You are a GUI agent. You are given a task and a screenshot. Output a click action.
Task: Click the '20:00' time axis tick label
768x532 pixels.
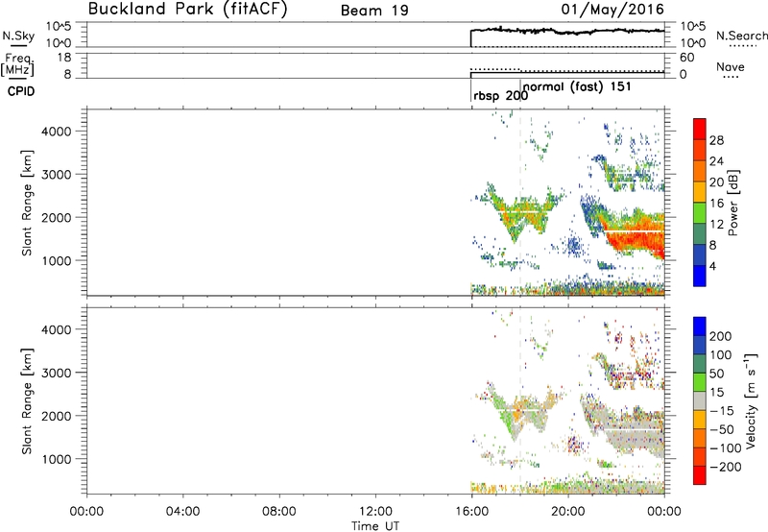(x=568, y=512)
